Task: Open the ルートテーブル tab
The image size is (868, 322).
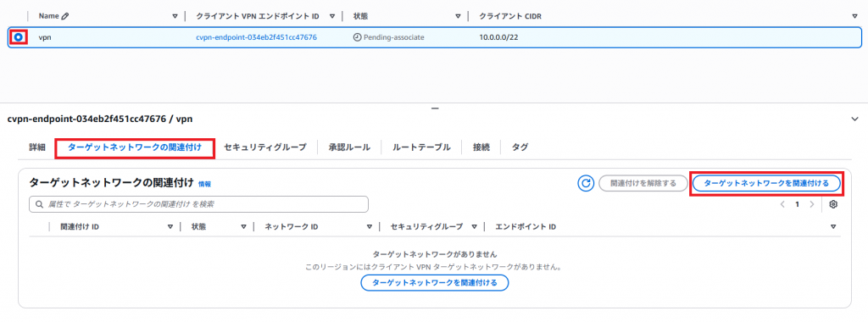Action: pyautogui.click(x=421, y=147)
